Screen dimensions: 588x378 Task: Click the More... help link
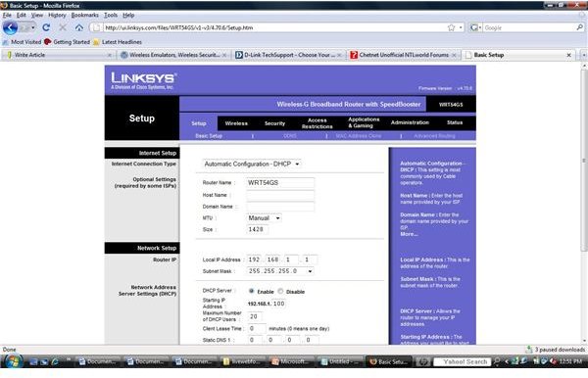coord(409,234)
